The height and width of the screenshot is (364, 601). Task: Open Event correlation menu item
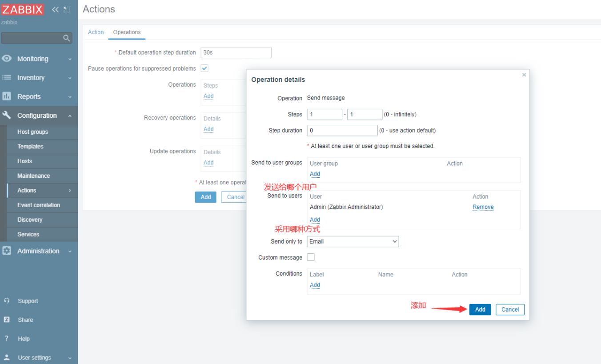click(39, 205)
